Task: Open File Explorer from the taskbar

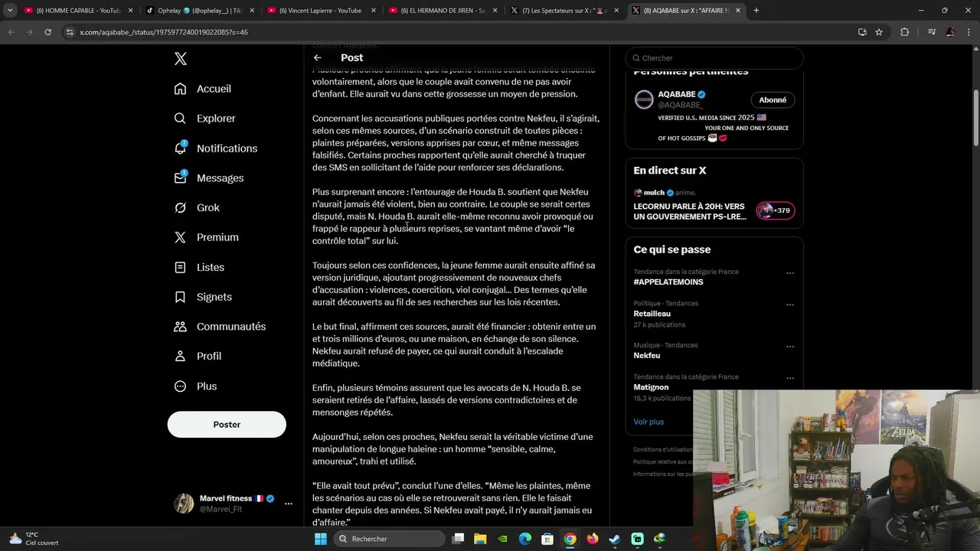Action: click(x=480, y=539)
